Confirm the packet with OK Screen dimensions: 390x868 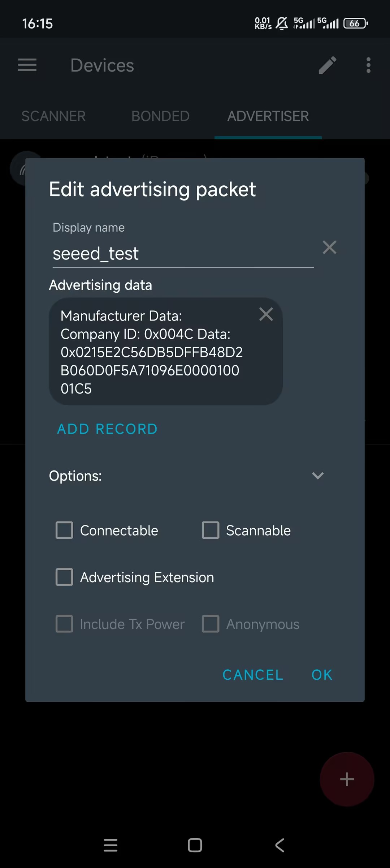pos(322,675)
